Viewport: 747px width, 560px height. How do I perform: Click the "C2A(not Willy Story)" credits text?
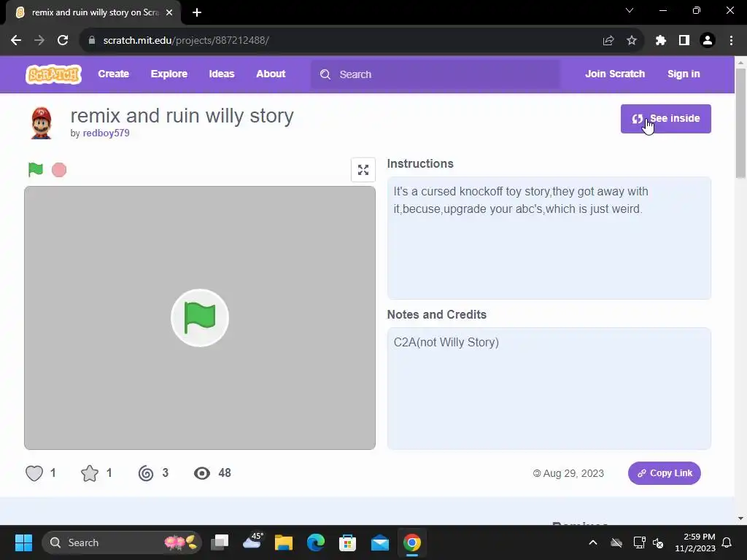[x=446, y=342]
